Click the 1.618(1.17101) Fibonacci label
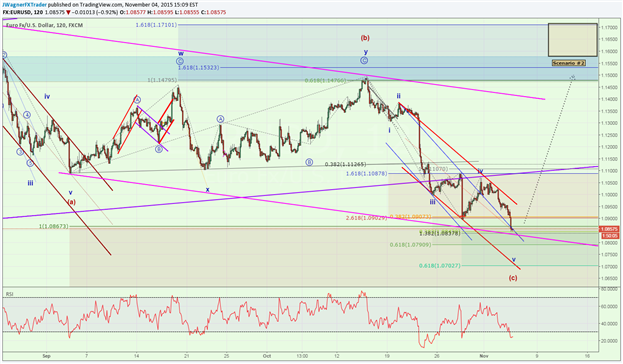The height and width of the screenshot is (364, 623). click(156, 25)
